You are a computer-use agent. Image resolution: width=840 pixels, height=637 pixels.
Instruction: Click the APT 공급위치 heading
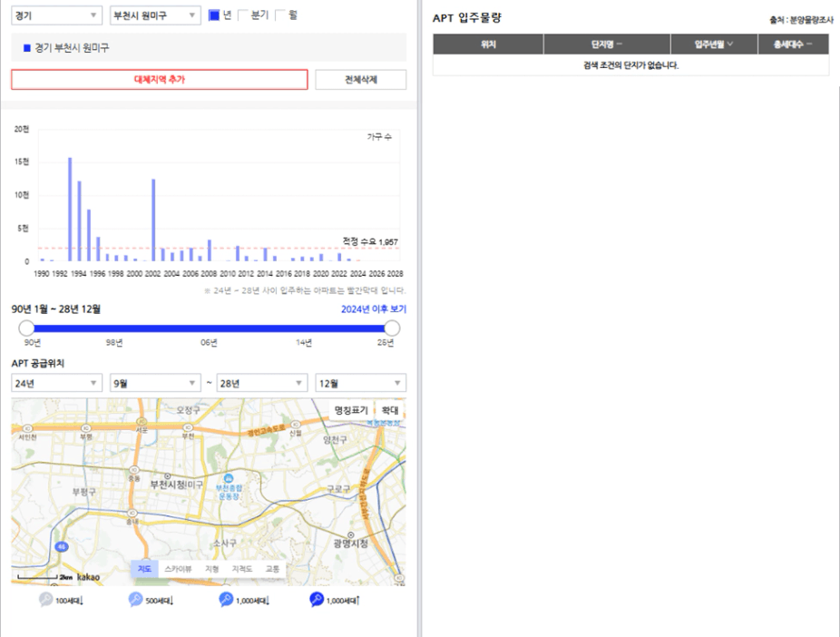38,363
